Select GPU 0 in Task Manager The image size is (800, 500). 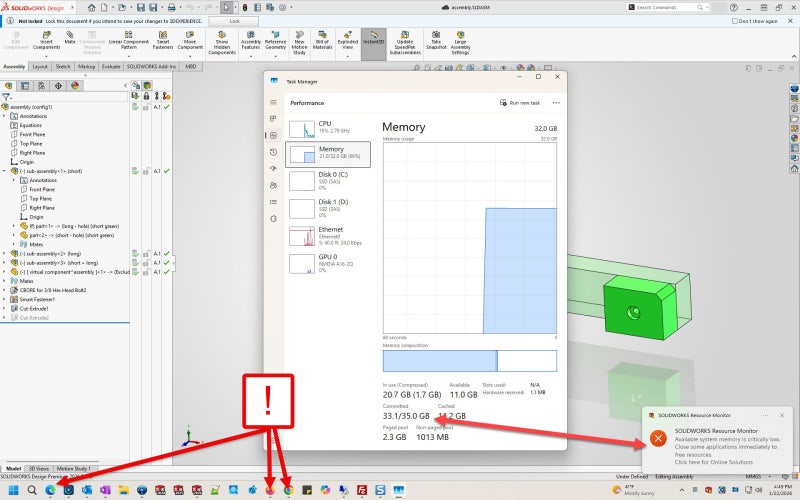328,263
